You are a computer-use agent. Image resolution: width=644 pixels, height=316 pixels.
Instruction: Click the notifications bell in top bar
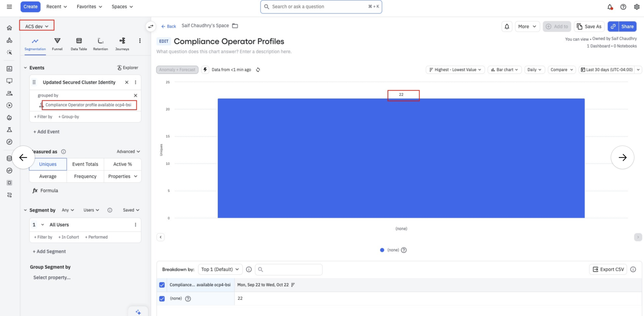point(610,7)
